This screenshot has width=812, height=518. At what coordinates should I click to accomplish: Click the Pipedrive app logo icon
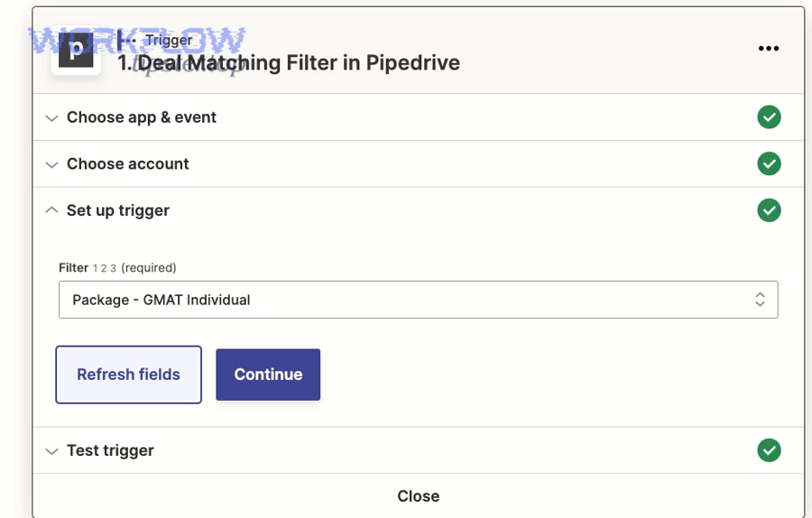(76, 51)
